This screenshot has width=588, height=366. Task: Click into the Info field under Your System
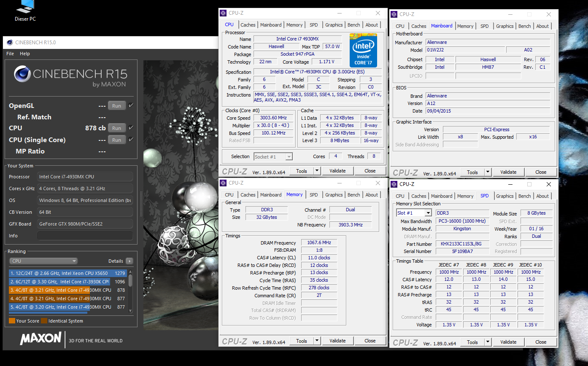(85, 236)
